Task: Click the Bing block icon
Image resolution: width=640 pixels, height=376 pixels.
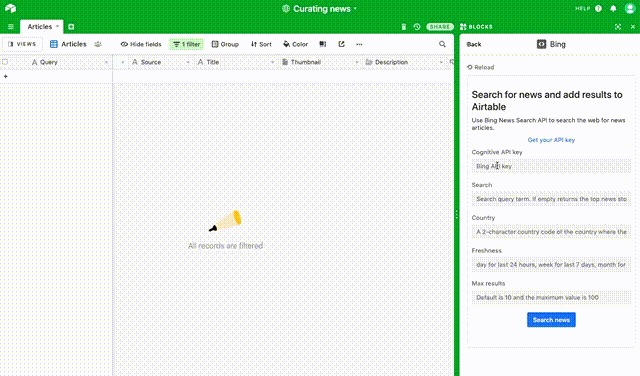Action: point(541,44)
